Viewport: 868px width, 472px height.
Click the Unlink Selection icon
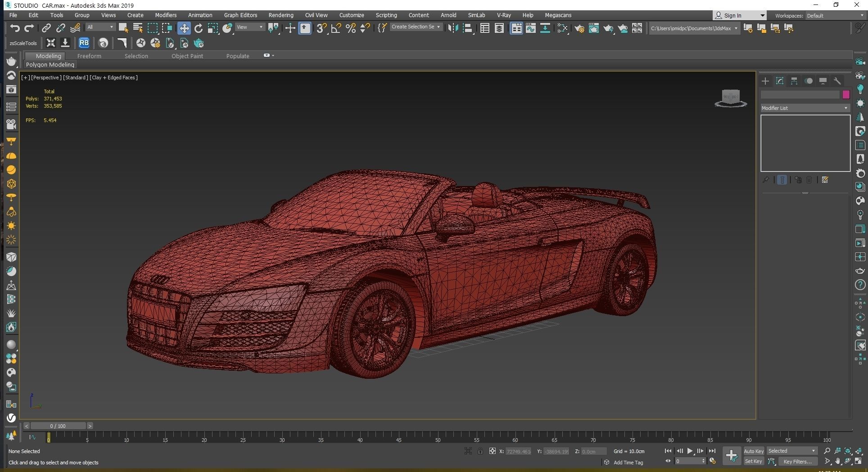tap(60, 28)
